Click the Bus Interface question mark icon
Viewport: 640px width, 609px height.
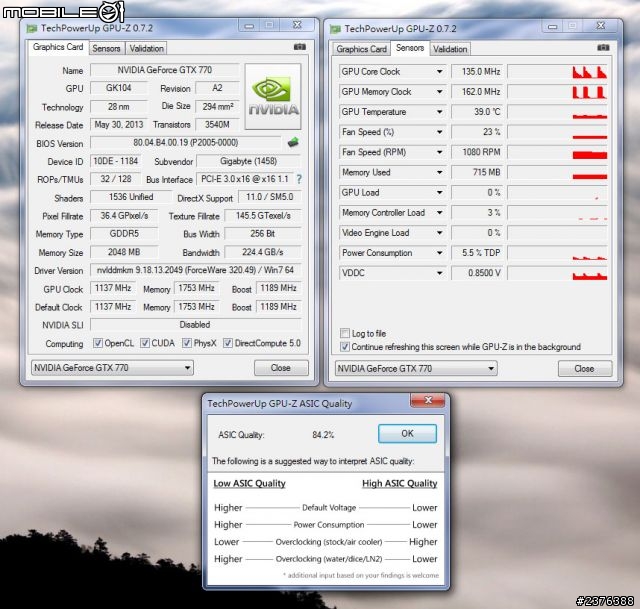pyautogui.click(x=299, y=179)
